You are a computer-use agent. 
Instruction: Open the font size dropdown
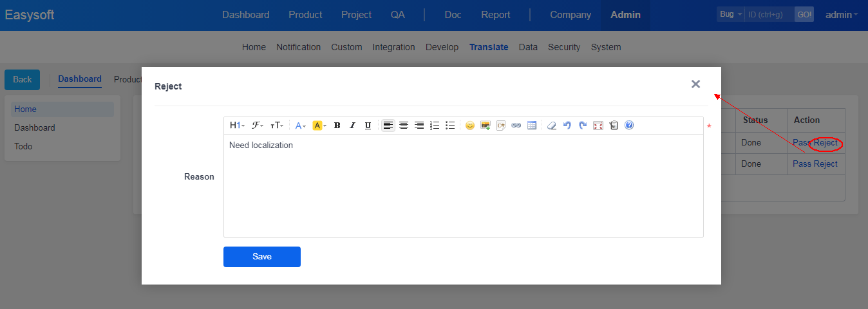[277, 126]
